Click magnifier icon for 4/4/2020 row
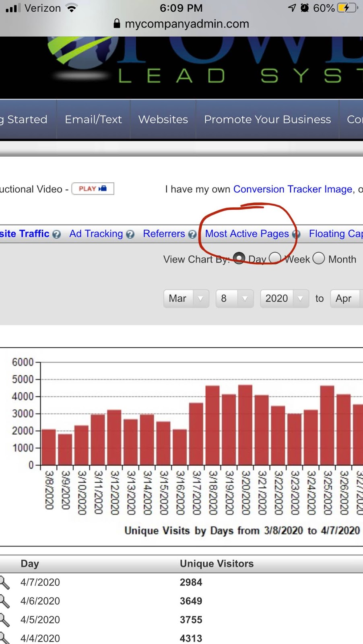The width and height of the screenshot is (363, 644). pyautogui.click(x=4, y=638)
